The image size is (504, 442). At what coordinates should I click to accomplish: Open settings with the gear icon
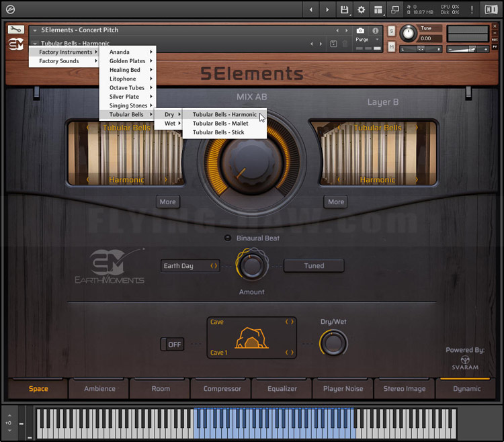362,9
